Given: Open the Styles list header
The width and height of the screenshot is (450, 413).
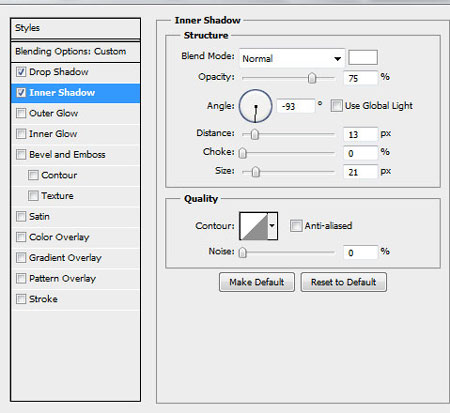Looking at the screenshot, I should click(x=75, y=28).
